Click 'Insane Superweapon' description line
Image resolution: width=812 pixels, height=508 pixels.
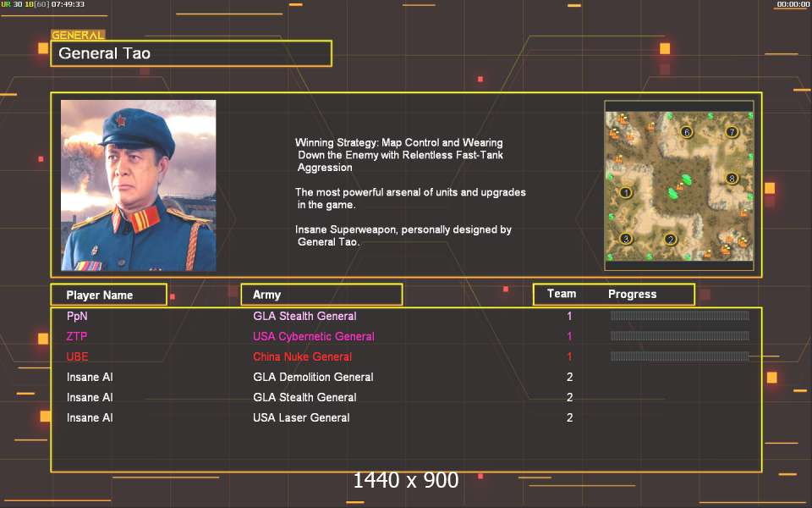pos(403,235)
